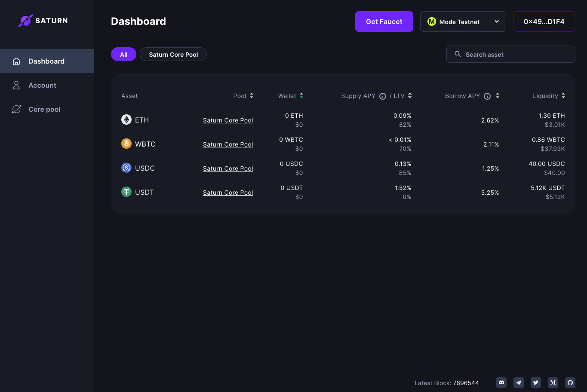The height and width of the screenshot is (392, 587).
Task: Sort by Borrow APY column arrows
Action: coord(498,96)
